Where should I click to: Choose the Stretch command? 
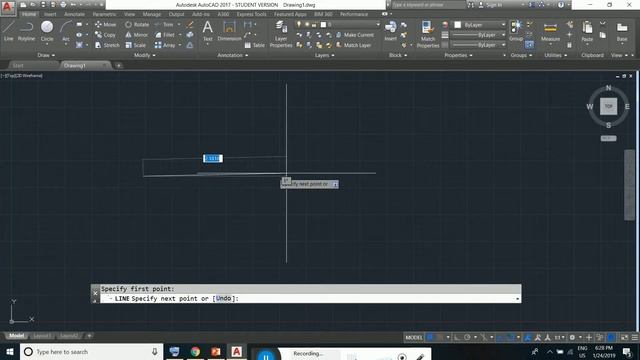coord(107,45)
